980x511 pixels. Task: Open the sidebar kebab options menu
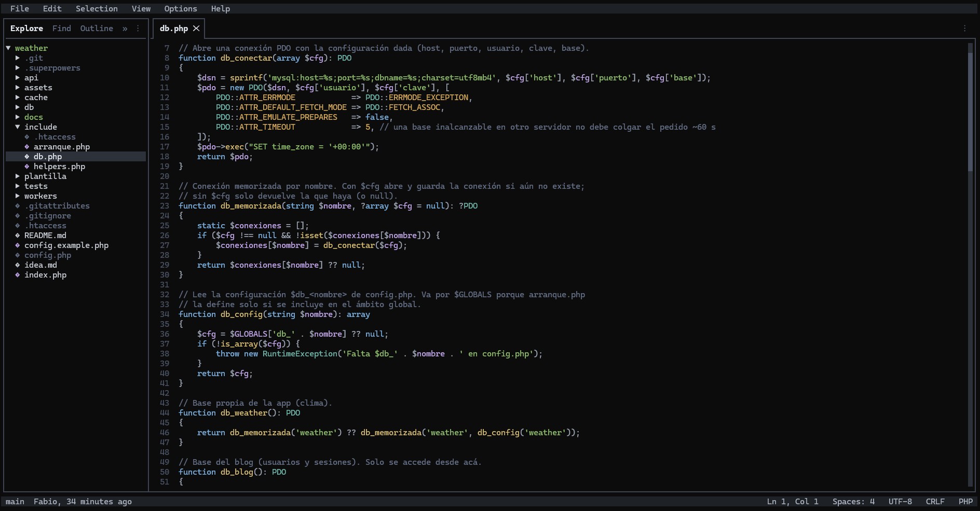pyautogui.click(x=138, y=29)
